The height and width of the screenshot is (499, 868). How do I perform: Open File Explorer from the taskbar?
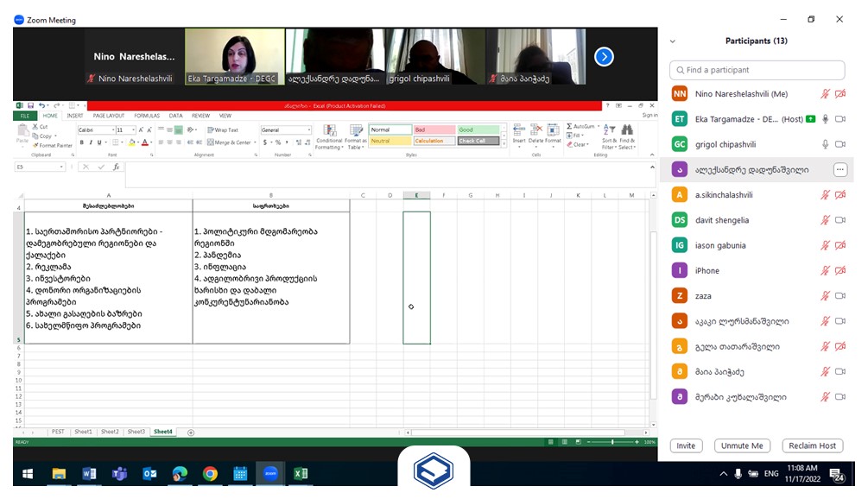[59, 474]
